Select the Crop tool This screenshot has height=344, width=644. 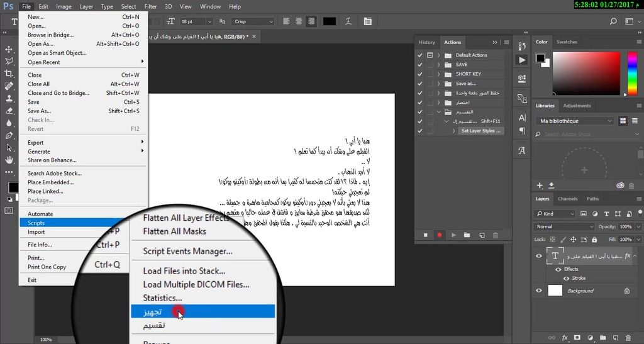9,74
